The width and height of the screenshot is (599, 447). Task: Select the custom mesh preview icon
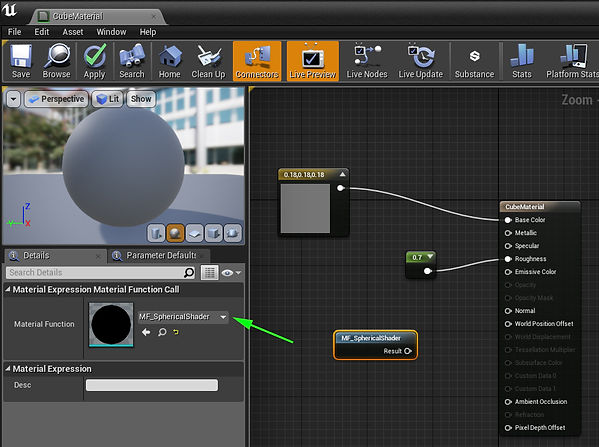click(x=233, y=233)
